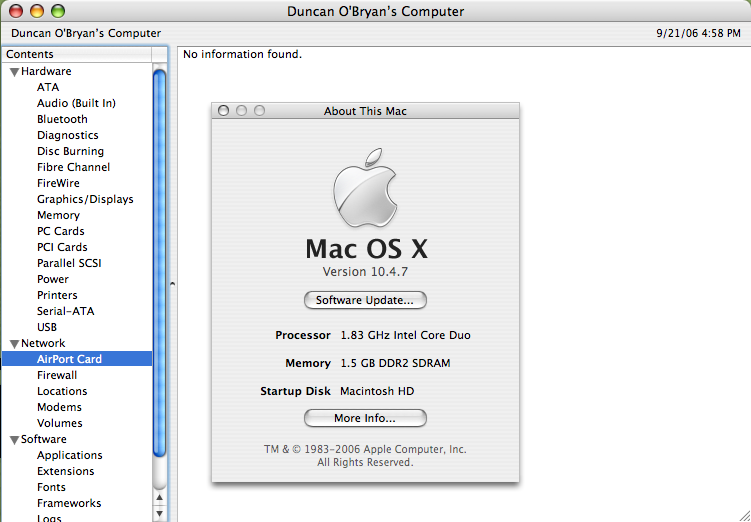Open Frameworks under Software

[x=69, y=503]
